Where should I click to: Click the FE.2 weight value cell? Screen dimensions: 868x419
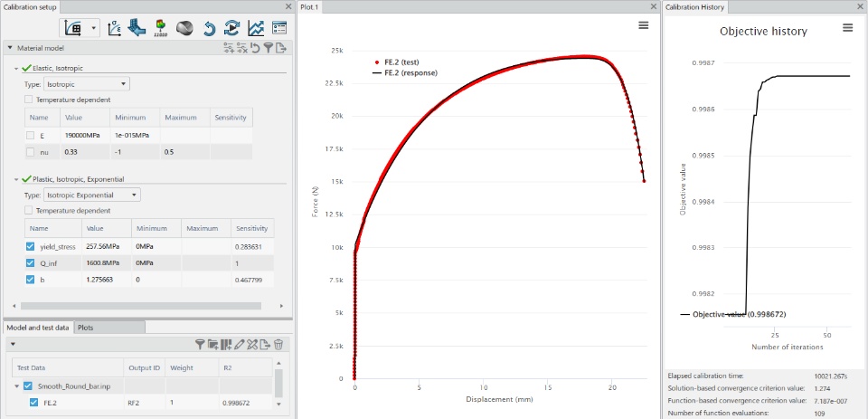(x=193, y=403)
